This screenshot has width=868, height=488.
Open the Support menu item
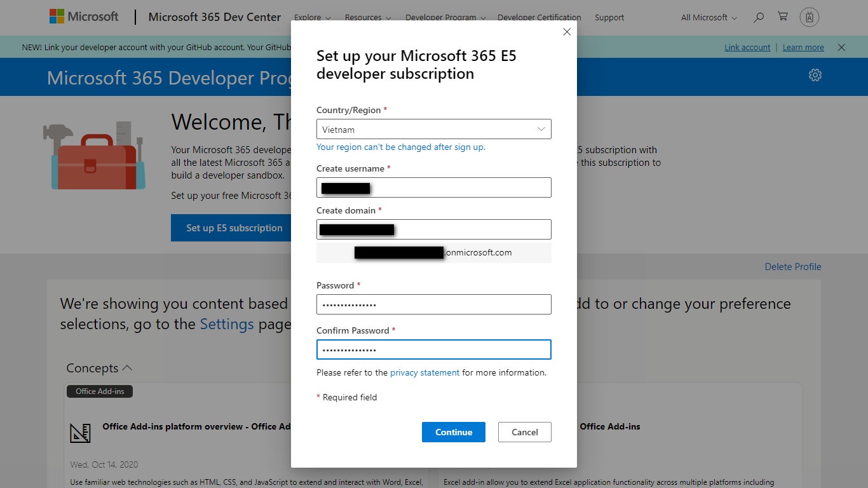click(609, 18)
